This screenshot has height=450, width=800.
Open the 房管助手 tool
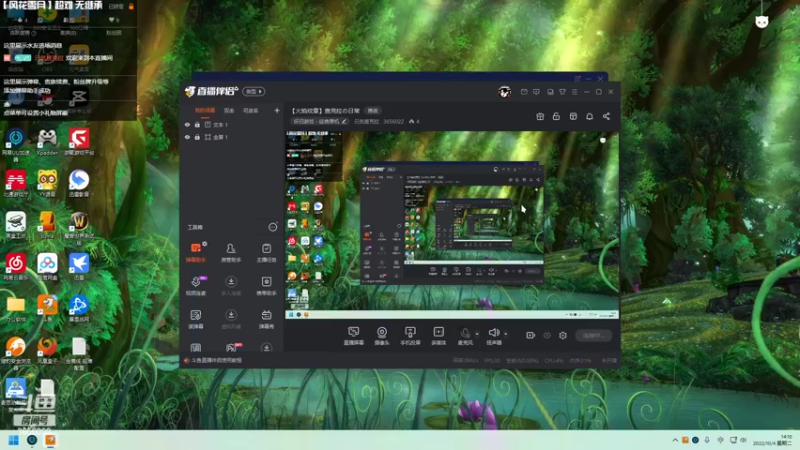[x=231, y=253]
